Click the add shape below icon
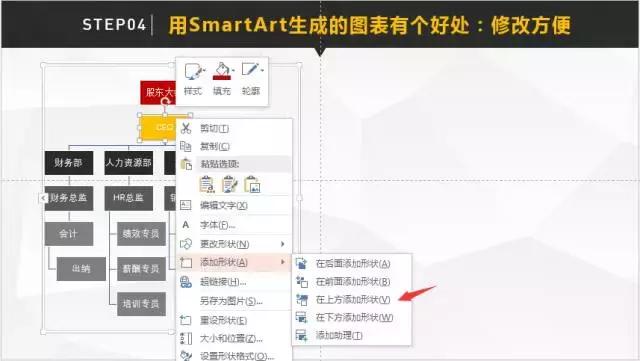Image resolution: width=640 pixels, height=361 pixels. (301, 318)
